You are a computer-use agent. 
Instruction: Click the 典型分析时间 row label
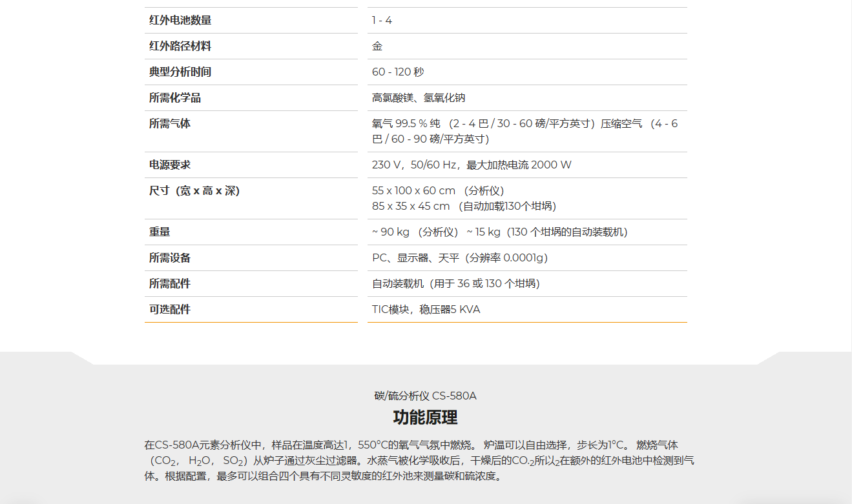(x=180, y=72)
